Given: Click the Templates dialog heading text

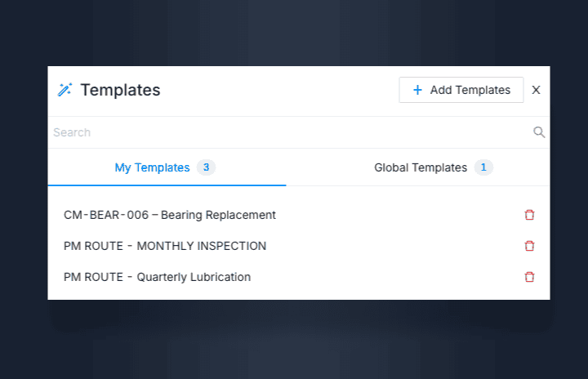Looking at the screenshot, I should click(120, 90).
